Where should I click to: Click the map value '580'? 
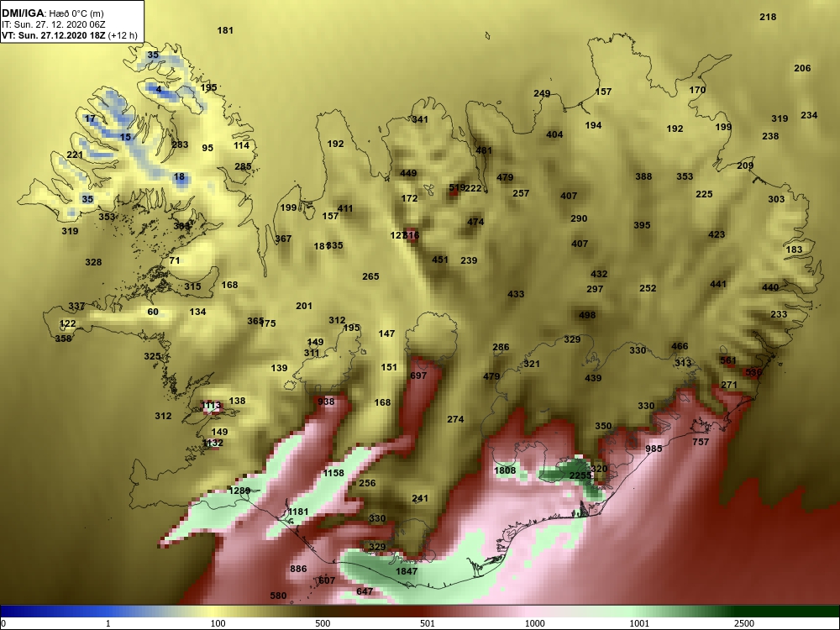coord(278,596)
